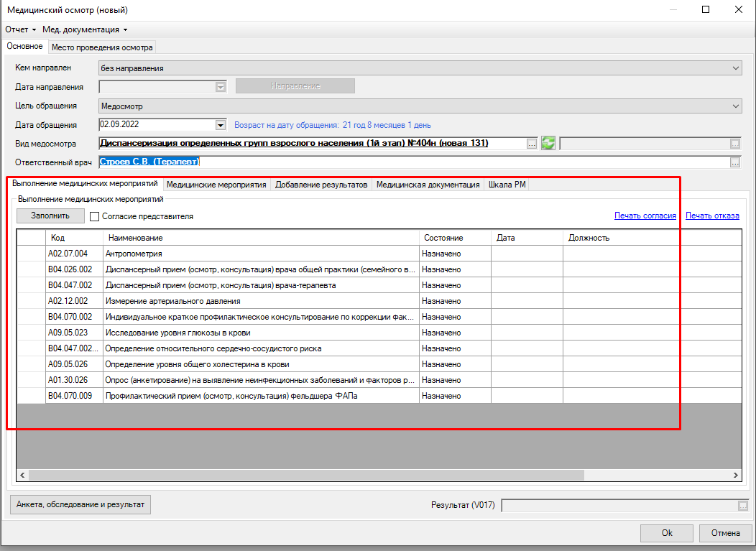Click the code cell A09.05.023

point(74,333)
